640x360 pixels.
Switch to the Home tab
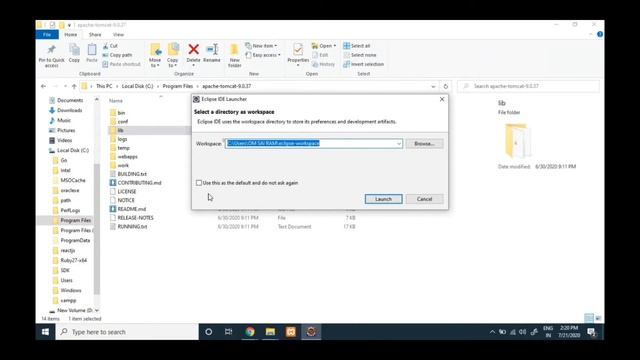[71, 35]
